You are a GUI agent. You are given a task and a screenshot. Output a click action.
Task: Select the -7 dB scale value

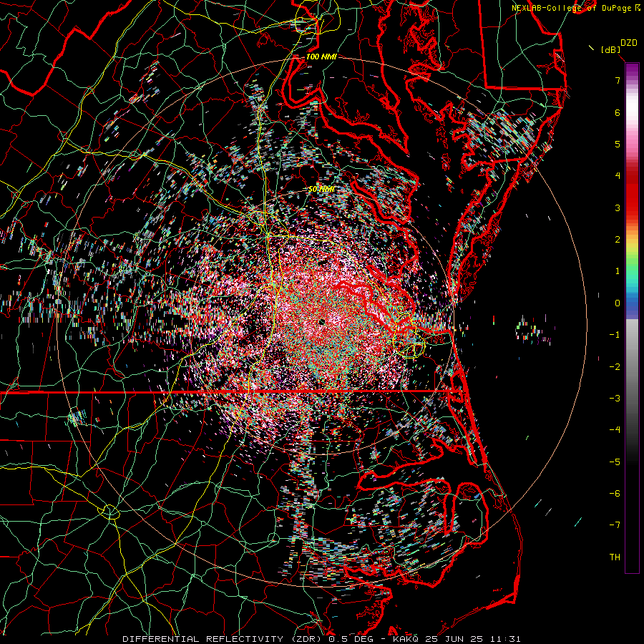(615, 525)
